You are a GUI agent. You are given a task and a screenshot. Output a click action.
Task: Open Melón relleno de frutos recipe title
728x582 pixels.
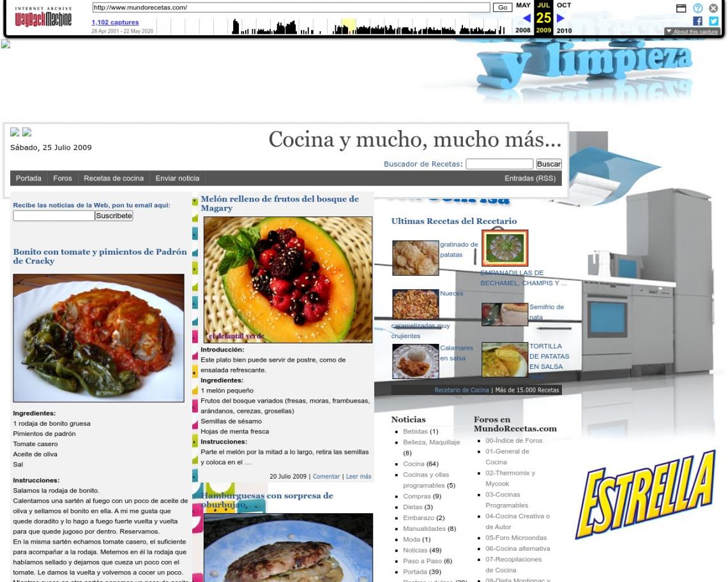coord(280,204)
